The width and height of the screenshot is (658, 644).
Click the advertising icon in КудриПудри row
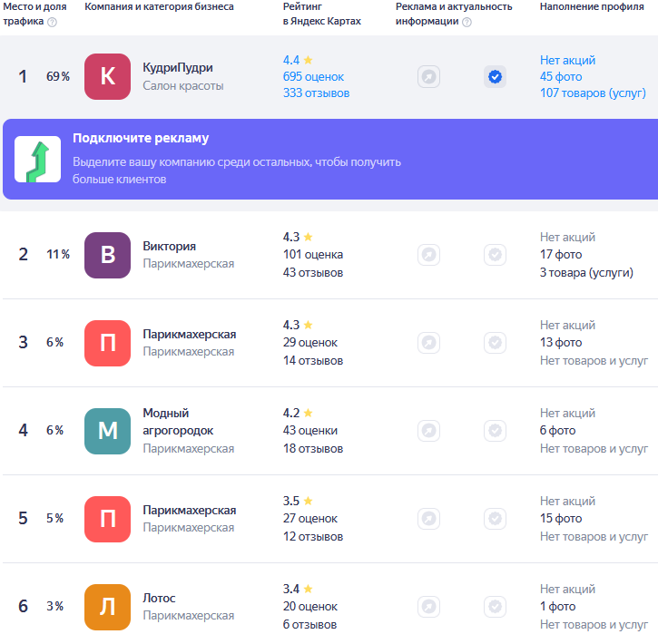[428, 77]
